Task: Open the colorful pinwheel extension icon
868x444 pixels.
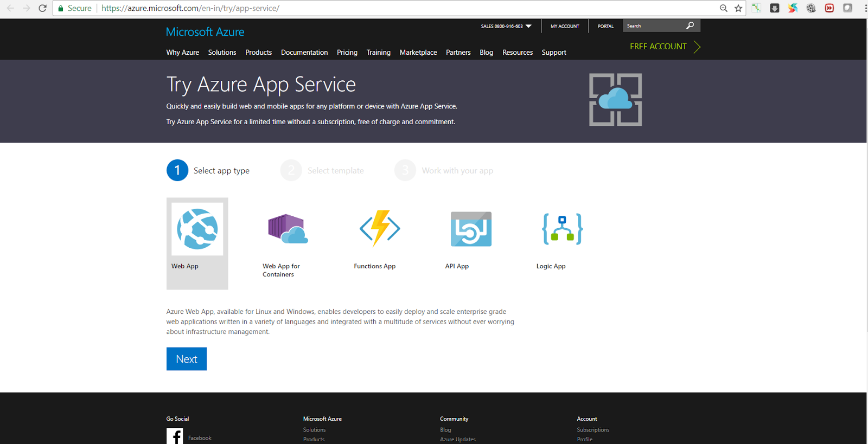Action: tap(793, 8)
